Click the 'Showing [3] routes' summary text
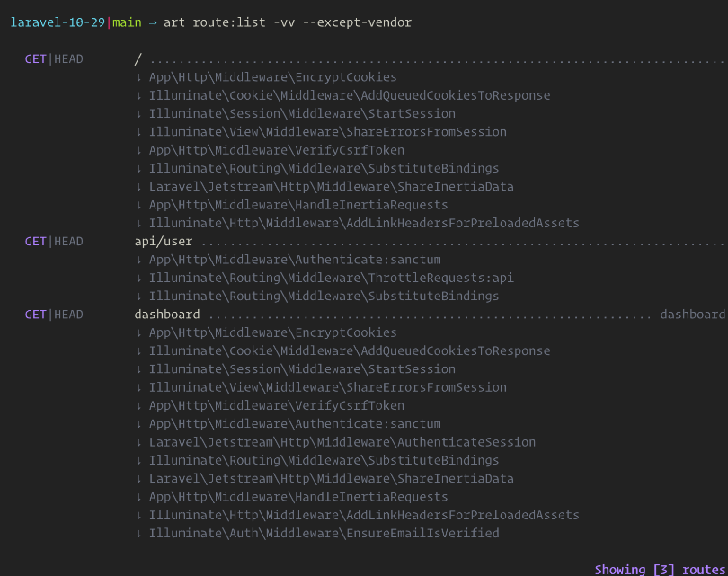Screen dimensions: 728x576 click(x=660, y=570)
